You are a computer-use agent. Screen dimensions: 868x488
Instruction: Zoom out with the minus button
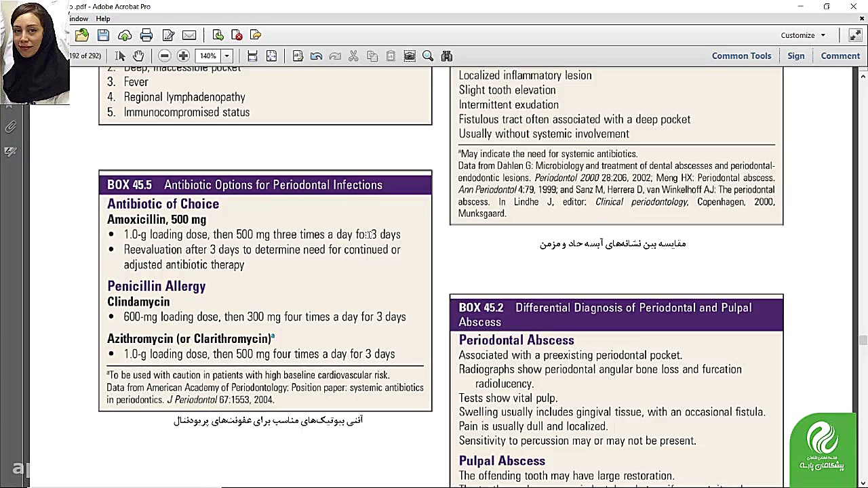tap(165, 56)
